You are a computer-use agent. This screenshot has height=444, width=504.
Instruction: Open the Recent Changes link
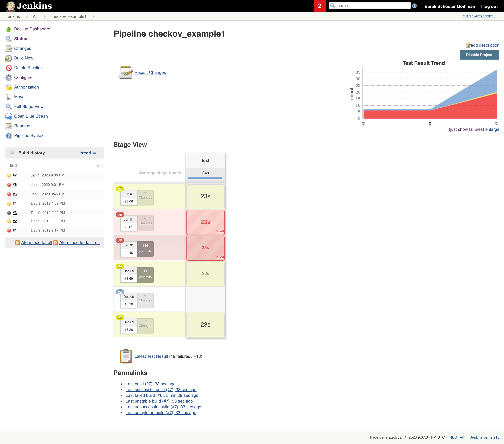coord(150,72)
